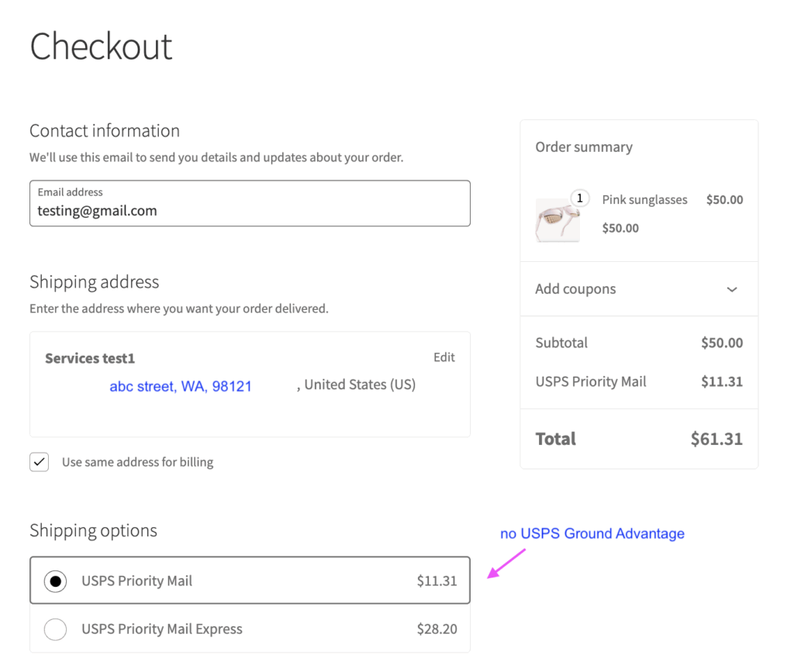
Task: Click the 'no USPS Ground Advantage' note
Action: [x=592, y=533]
